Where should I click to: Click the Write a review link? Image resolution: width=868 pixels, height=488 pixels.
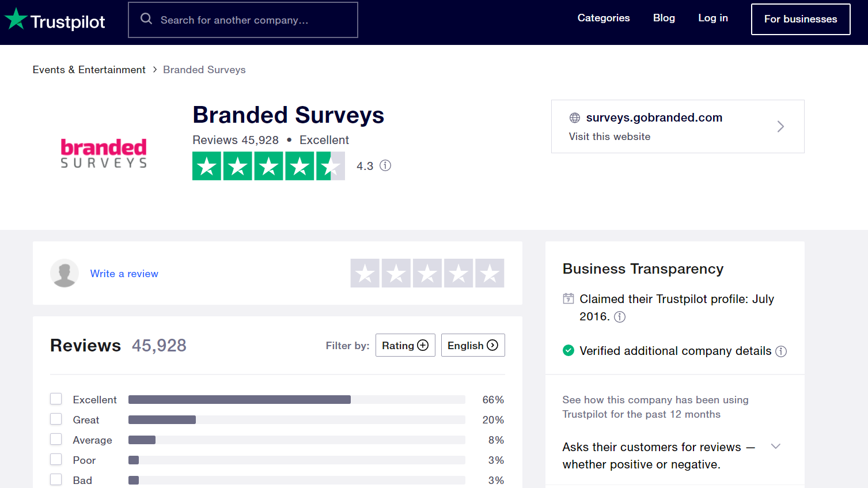click(124, 274)
